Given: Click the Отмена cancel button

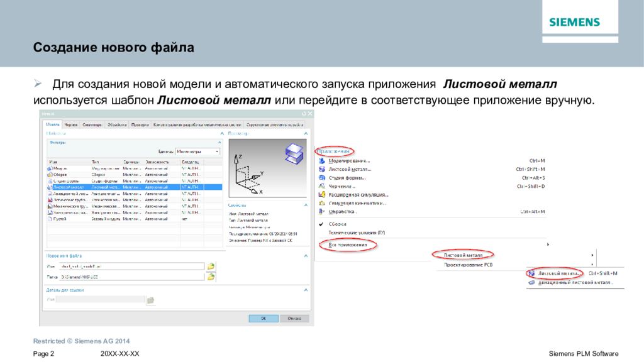Looking at the screenshot, I should 294,319.
